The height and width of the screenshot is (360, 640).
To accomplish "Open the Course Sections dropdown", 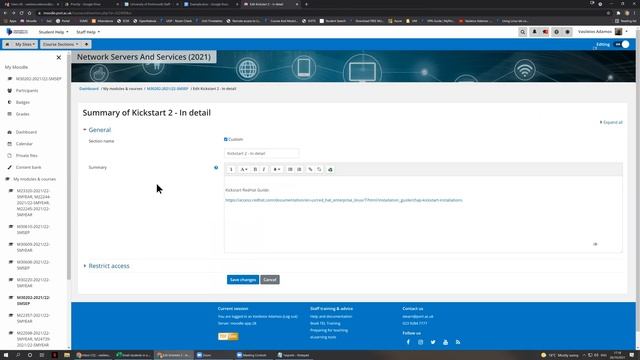I will (60, 44).
